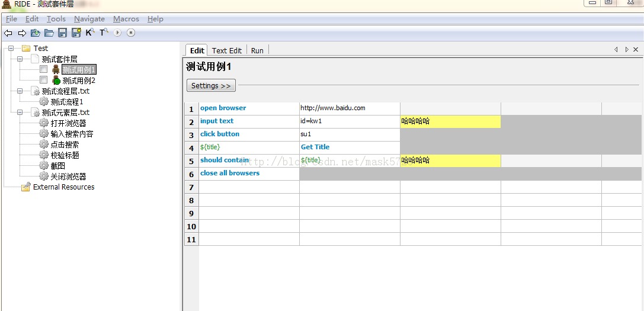
Task: Switch to the Text Edit tab
Action: [x=227, y=50]
